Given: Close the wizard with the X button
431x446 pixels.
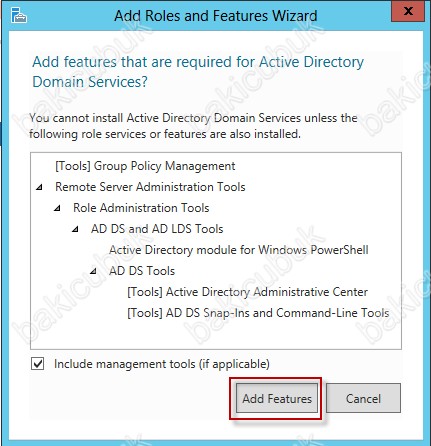Looking at the screenshot, I should click(408, 11).
